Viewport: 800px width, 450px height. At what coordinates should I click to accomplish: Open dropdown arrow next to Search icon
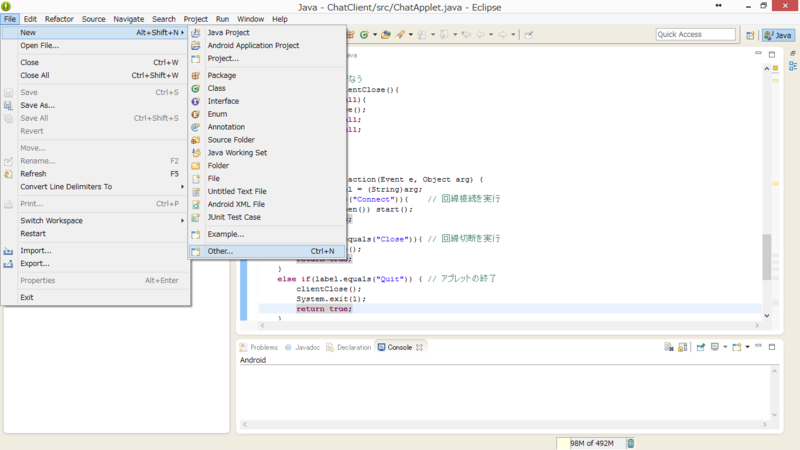(x=411, y=35)
